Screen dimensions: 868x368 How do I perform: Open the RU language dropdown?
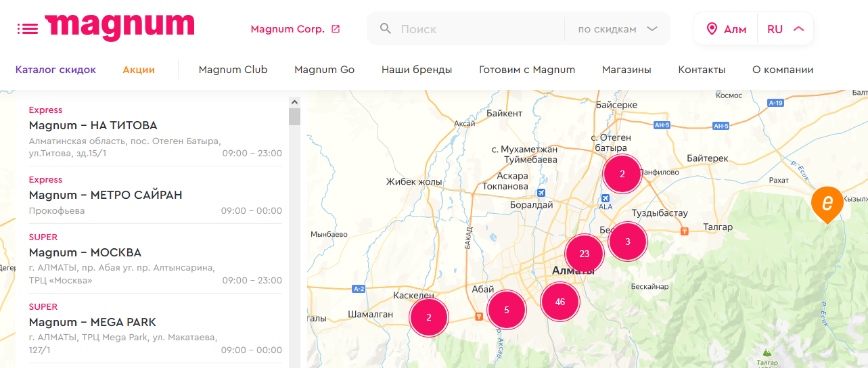[x=785, y=29]
